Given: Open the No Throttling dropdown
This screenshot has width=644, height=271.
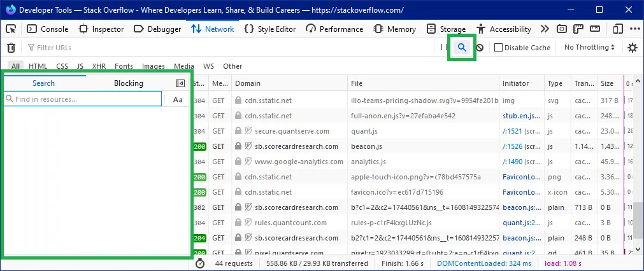Looking at the screenshot, I should tap(589, 48).
